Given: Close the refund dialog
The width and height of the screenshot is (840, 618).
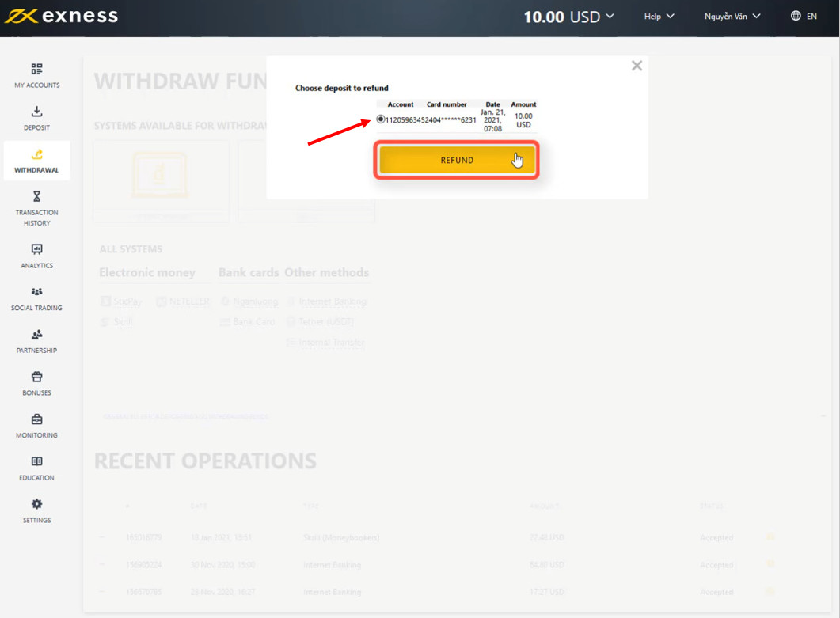Looking at the screenshot, I should [x=637, y=66].
